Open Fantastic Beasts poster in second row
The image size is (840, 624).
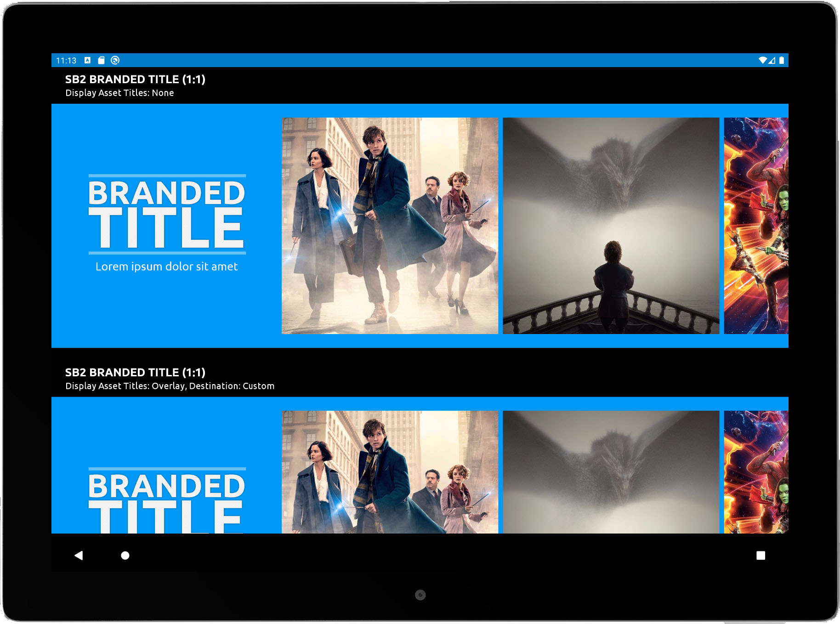390,472
